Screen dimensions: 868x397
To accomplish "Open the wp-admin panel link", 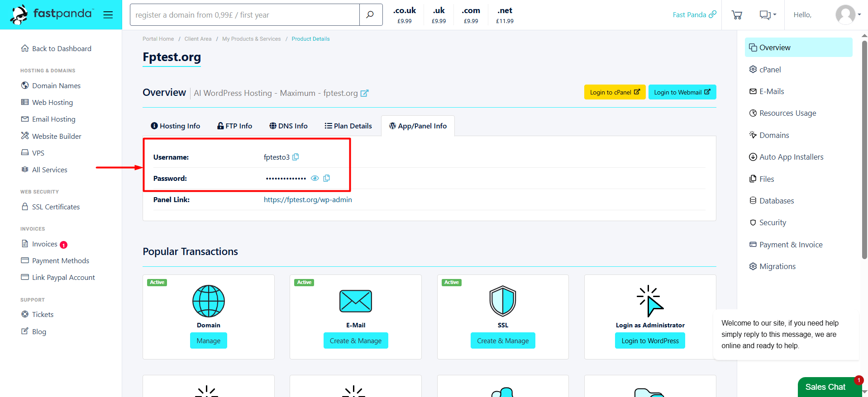I will [308, 199].
